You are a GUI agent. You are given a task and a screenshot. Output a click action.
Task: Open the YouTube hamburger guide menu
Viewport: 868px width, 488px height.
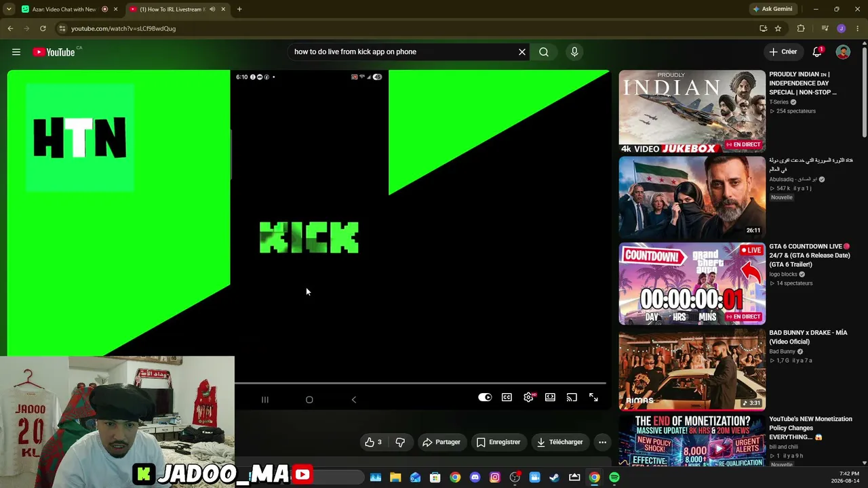[16, 52]
